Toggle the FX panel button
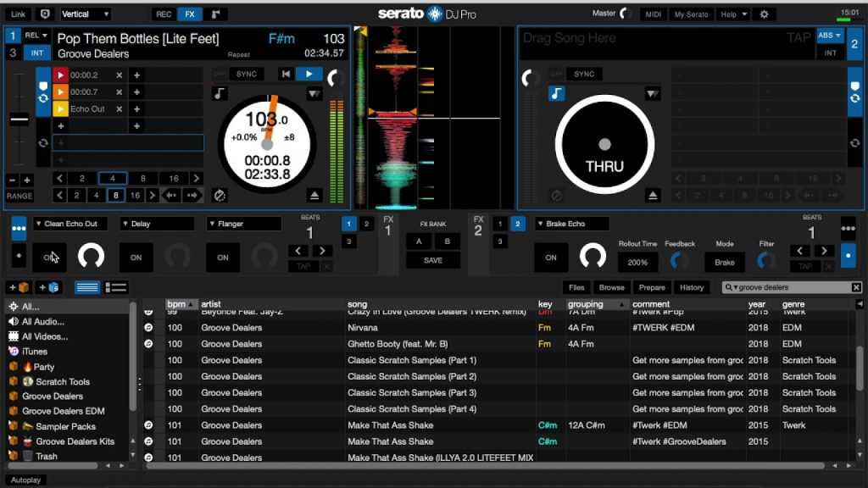 (189, 14)
